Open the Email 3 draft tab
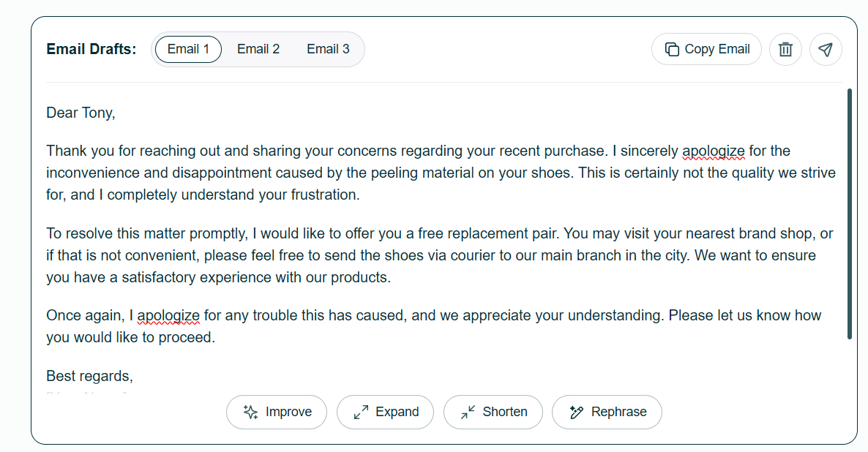The width and height of the screenshot is (868, 452). [x=328, y=49]
